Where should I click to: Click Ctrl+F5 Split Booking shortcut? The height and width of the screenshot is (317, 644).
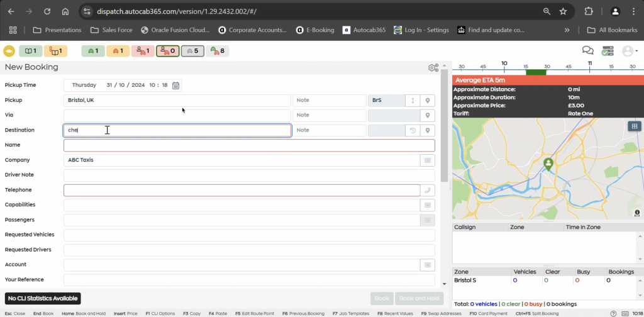pos(537,313)
